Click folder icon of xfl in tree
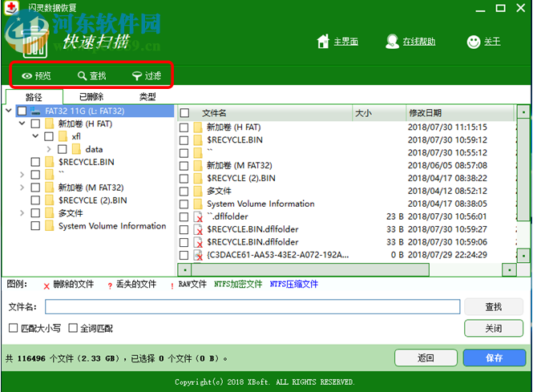The image size is (533, 392). (x=63, y=136)
